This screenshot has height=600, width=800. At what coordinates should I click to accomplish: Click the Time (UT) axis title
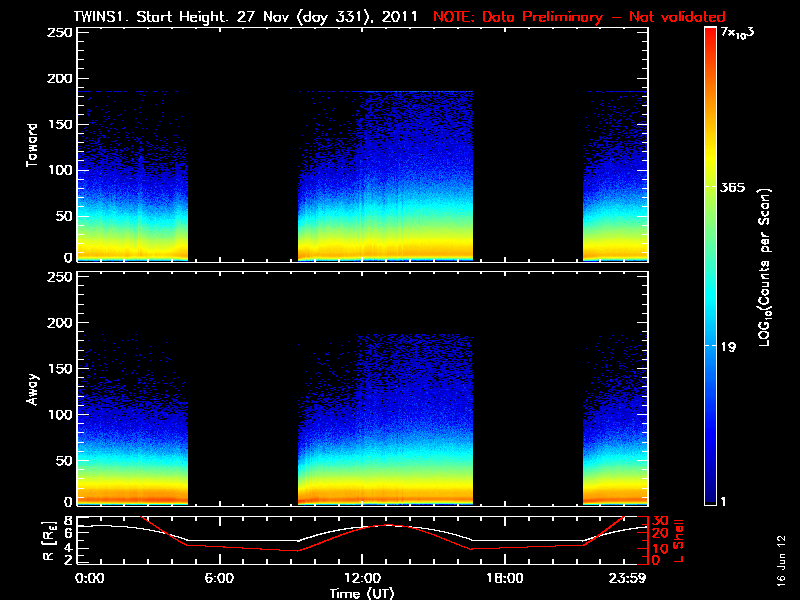363,593
